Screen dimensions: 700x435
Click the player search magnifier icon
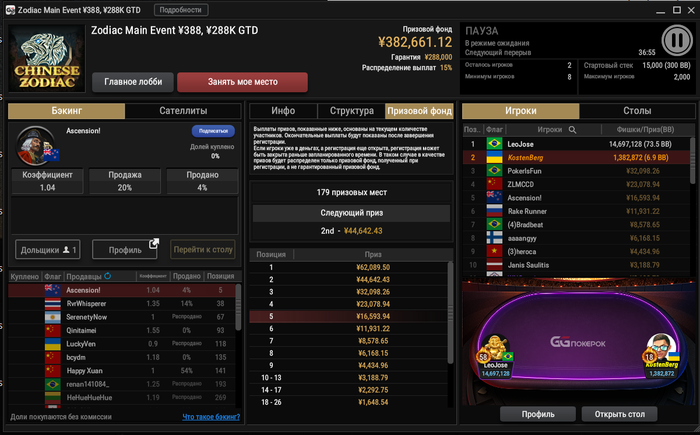coord(572,130)
